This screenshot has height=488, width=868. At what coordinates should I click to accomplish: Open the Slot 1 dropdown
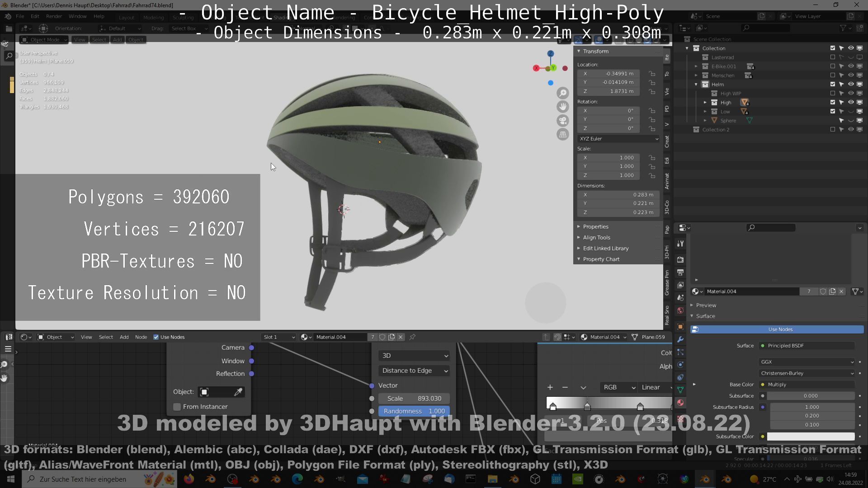pos(279,337)
